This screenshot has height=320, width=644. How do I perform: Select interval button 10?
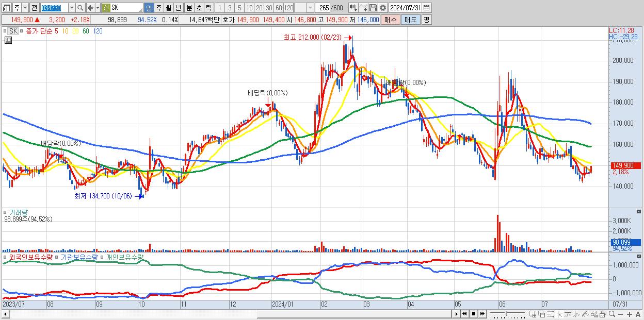coord(249,8)
